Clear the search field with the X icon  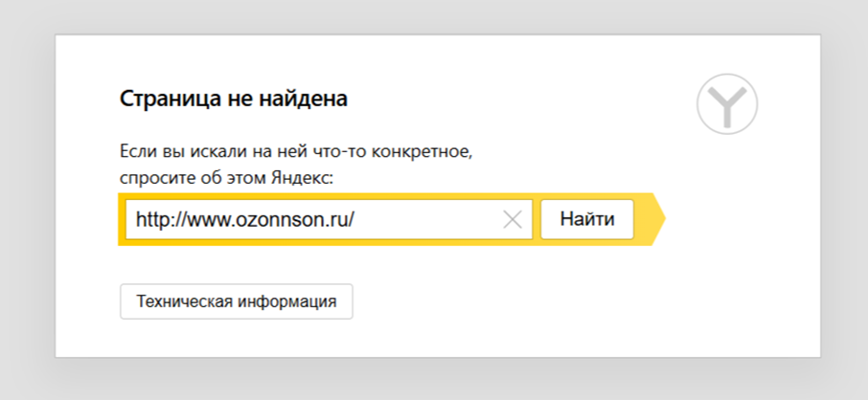pos(513,220)
